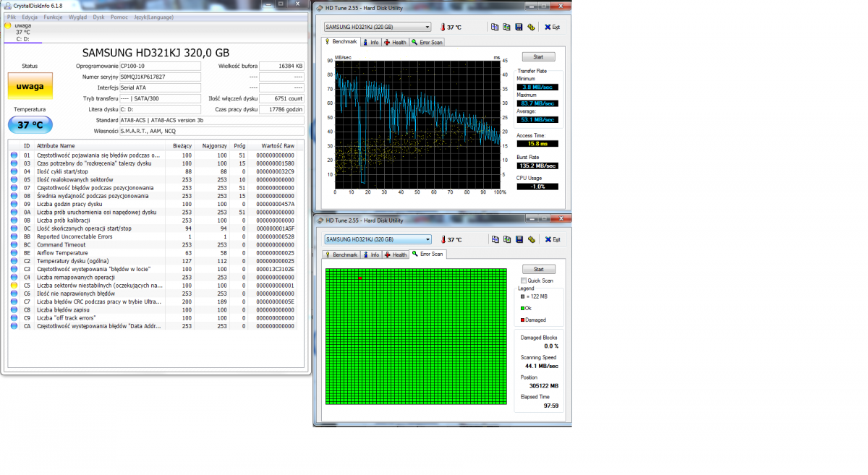
Task: Click the blue status icon of attribute C2
Action: tap(14, 261)
